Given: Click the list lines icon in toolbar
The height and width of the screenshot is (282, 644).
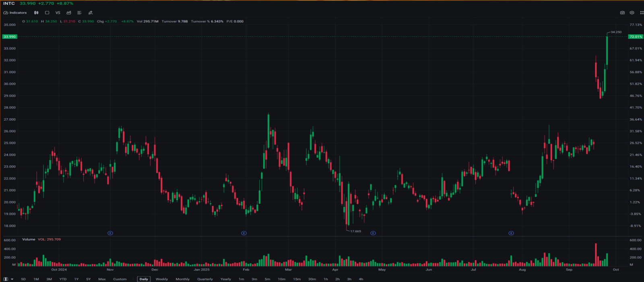Looking at the screenshot, I should [x=79, y=12].
